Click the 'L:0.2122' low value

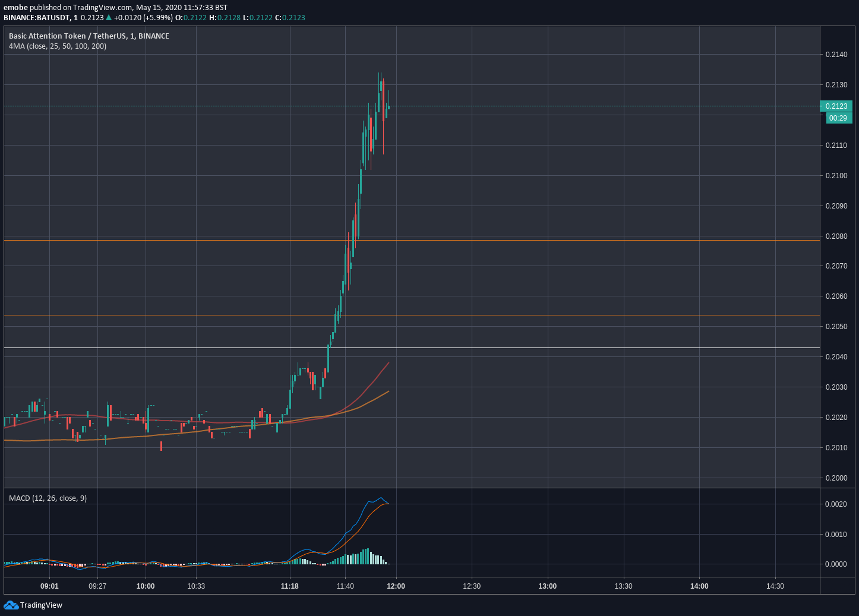point(258,18)
